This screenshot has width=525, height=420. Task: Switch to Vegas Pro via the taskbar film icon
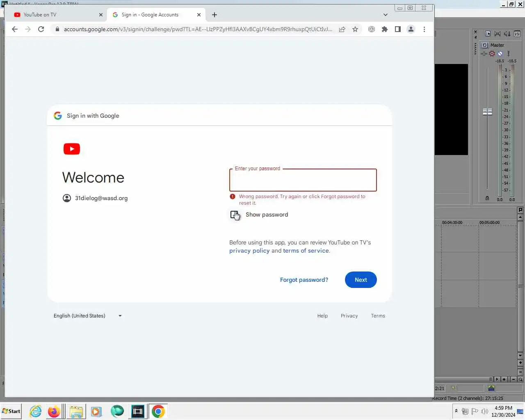[x=138, y=411]
